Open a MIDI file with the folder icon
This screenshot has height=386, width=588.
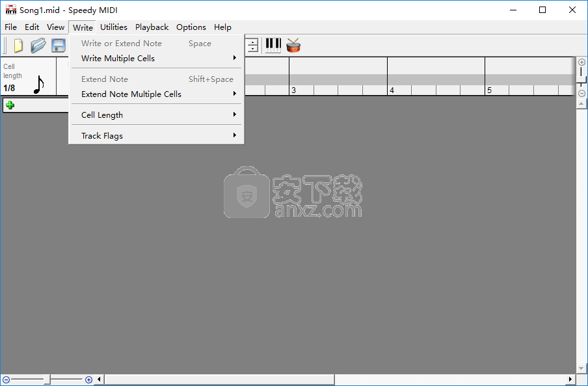[38, 46]
